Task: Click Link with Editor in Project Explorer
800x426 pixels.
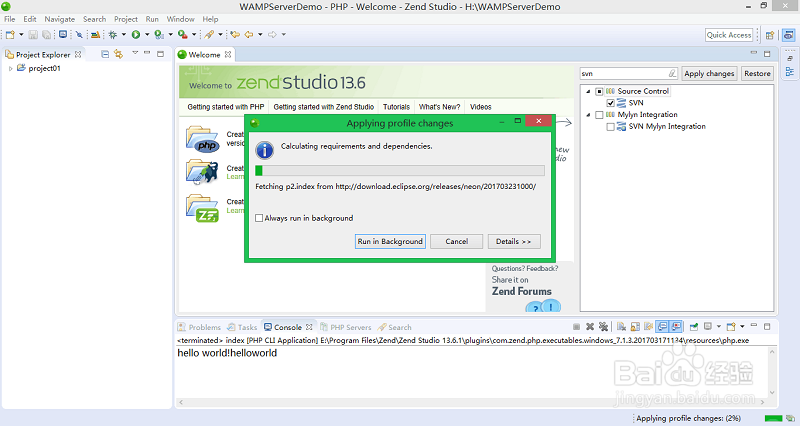Action: pos(119,54)
